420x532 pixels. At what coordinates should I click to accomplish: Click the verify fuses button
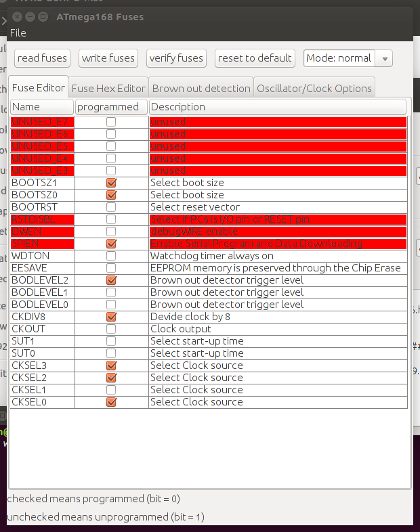pos(176,58)
